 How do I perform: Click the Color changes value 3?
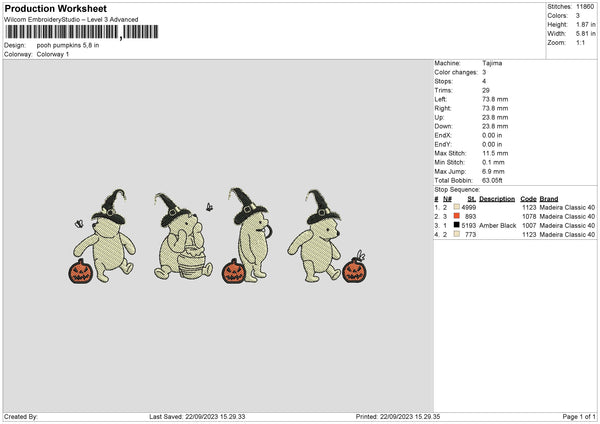click(x=484, y=72)
